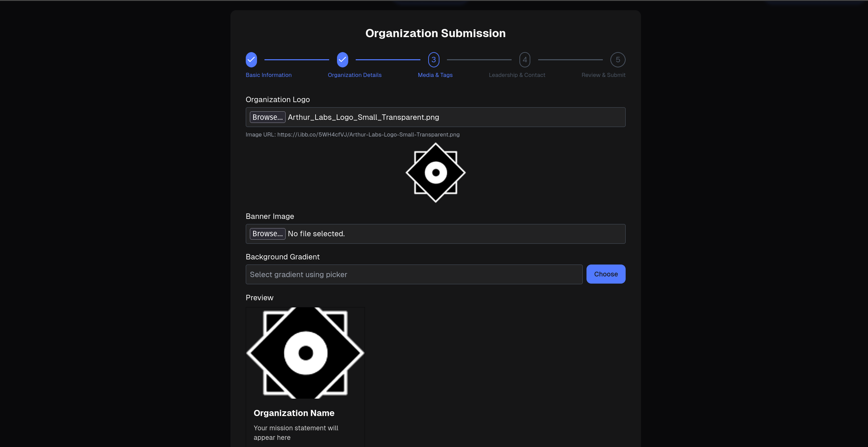
Task: Click the Image URL text below logo field
Action: coord(352,134)
